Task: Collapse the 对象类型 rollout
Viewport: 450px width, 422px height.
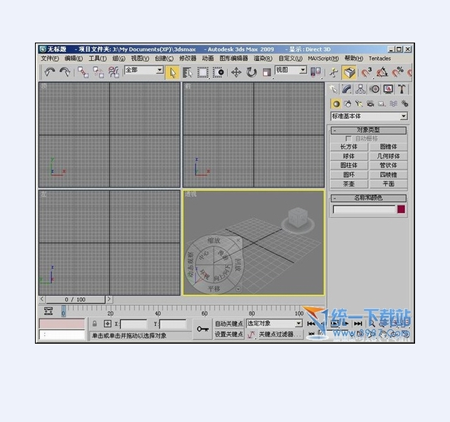Action: click(x=369, y=130)
